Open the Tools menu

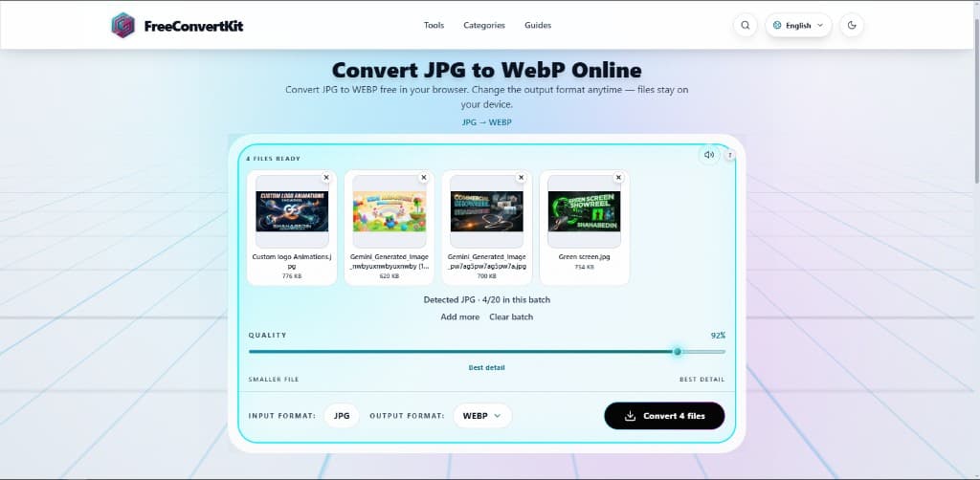click(x=434, y=26)
